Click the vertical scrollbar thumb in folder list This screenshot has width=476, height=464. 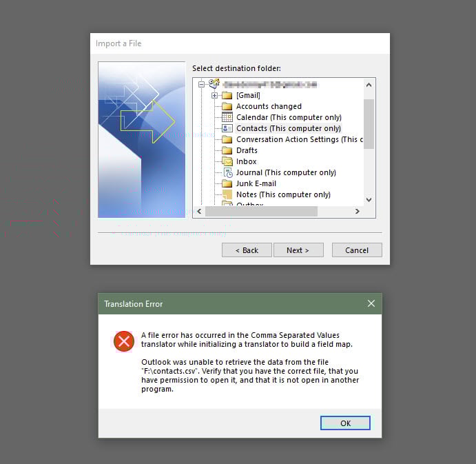[x=369, y=124]
